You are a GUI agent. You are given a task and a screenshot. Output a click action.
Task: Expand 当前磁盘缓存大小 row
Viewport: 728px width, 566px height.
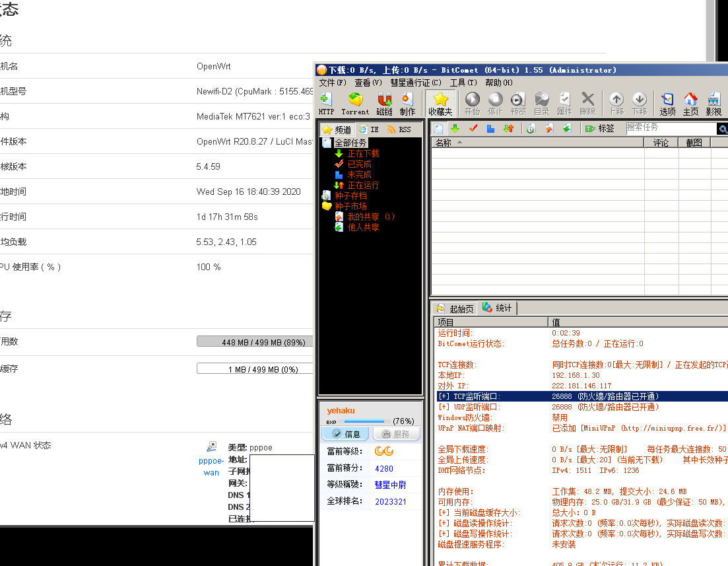[x=444, y=513]
